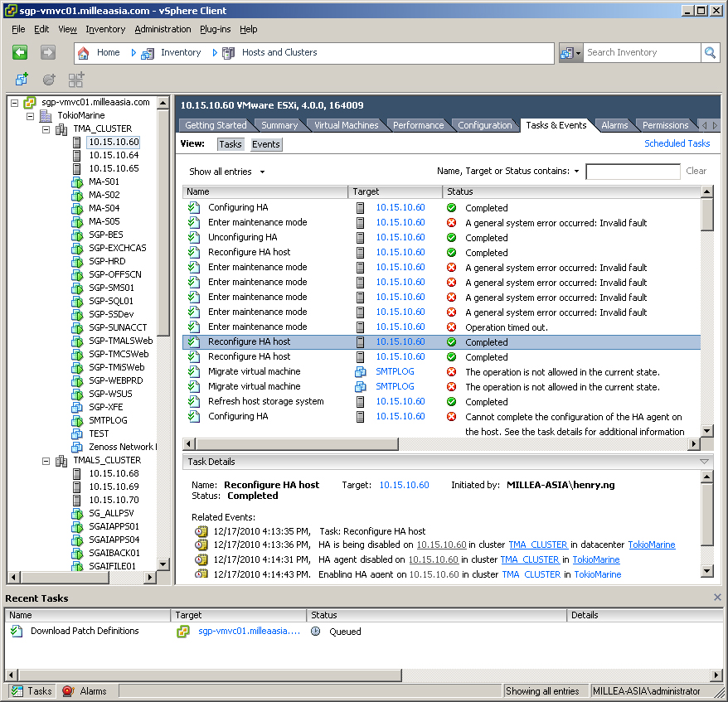728x702 pixels.
Task: Click the event clock icon for 4:13:35 PM
Action: pyautogui.click(x=201, y=531)
